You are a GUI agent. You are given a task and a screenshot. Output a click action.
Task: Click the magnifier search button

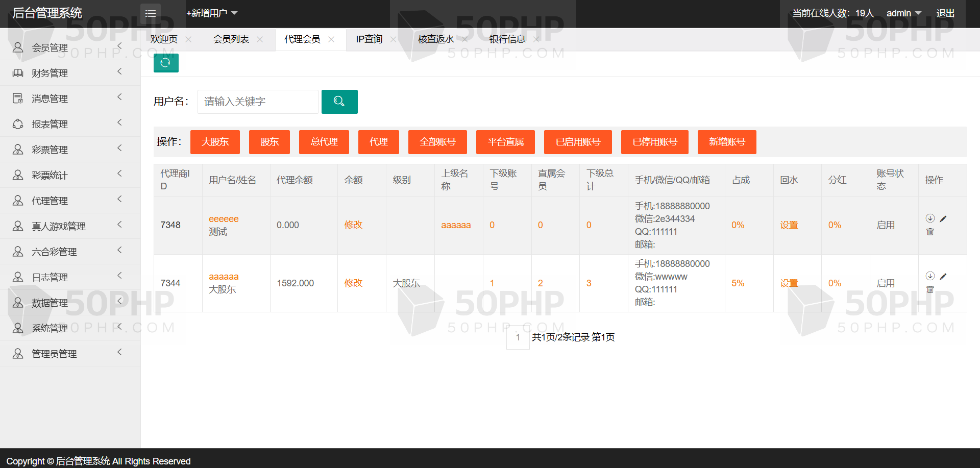pyautogui.click(x=339, y=102)
